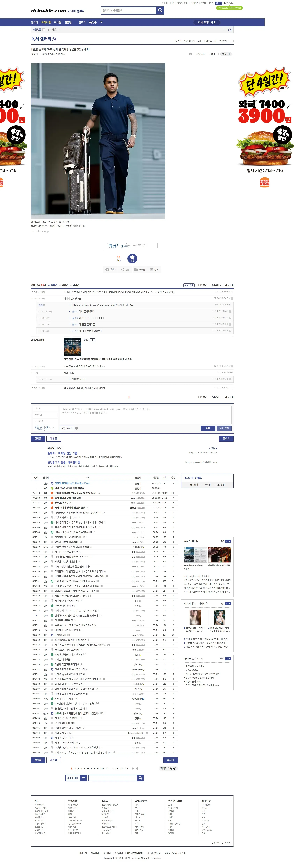This screenshot has width=297, height=868.
Task: Click the 야간모드 moon icon at top
Action: coord(225,3)
